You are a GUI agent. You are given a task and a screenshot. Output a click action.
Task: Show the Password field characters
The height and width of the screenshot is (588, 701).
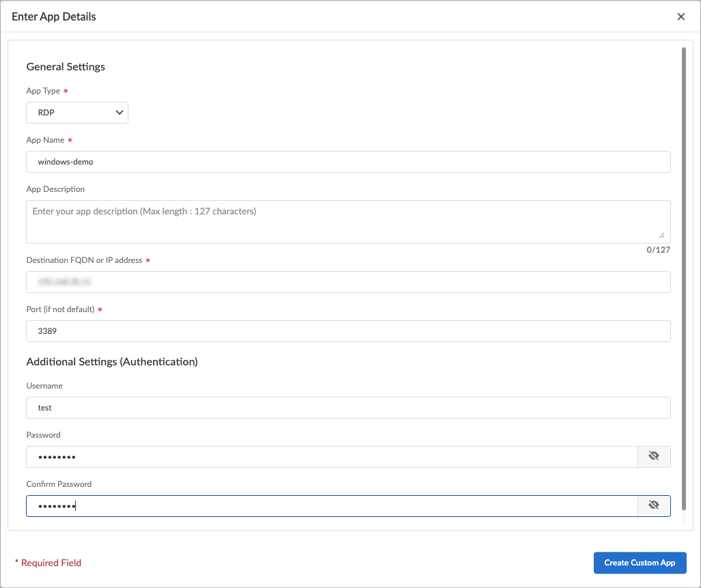654,457
